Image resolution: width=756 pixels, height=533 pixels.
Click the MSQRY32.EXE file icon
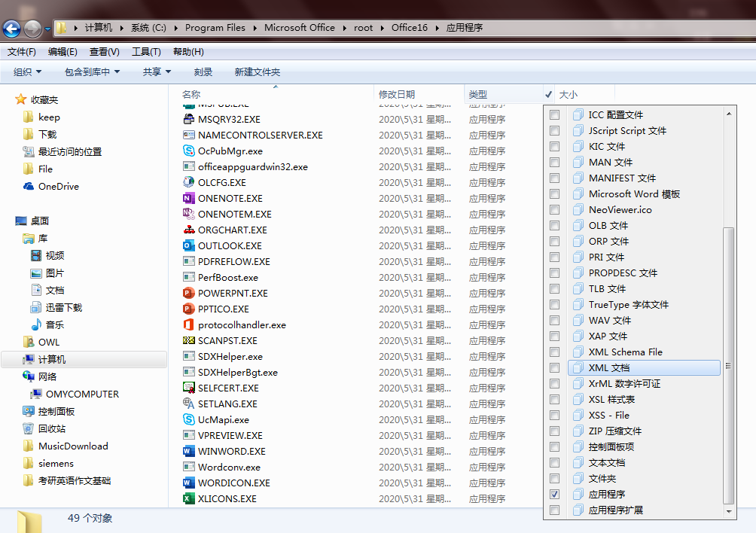pos(188,119)
